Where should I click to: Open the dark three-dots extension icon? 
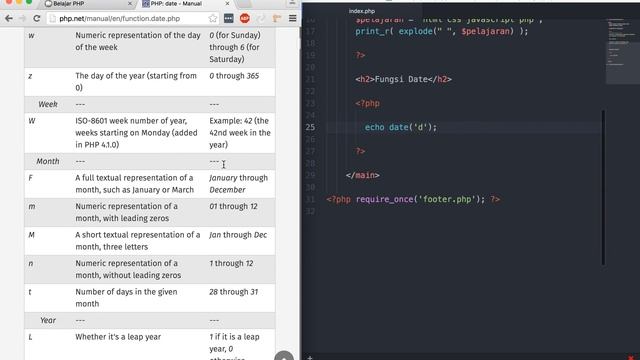click(229, 18)
